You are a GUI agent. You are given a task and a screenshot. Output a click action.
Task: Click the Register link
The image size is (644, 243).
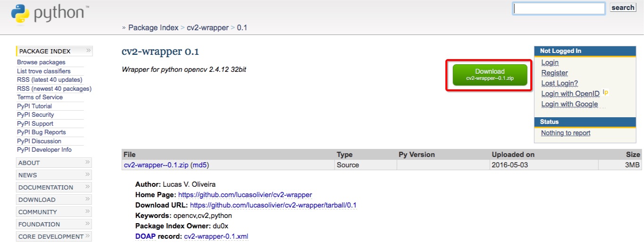(554, 73)
